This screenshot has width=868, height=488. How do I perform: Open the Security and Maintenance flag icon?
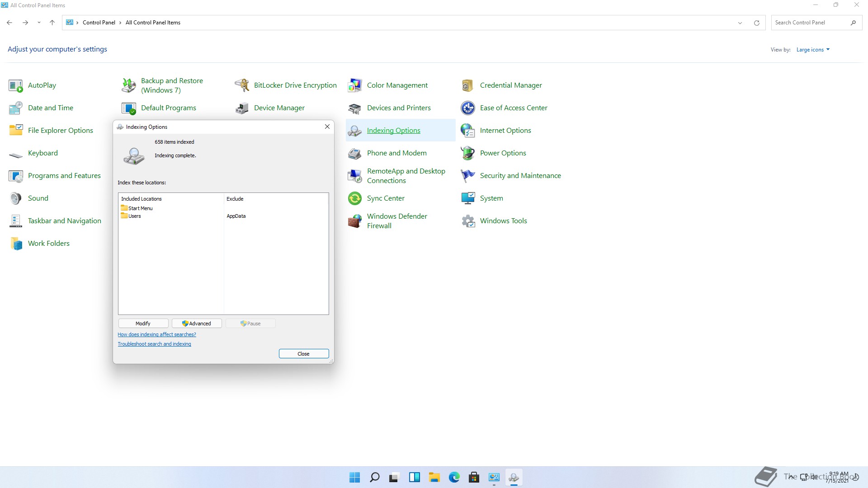tap(467, 176)
